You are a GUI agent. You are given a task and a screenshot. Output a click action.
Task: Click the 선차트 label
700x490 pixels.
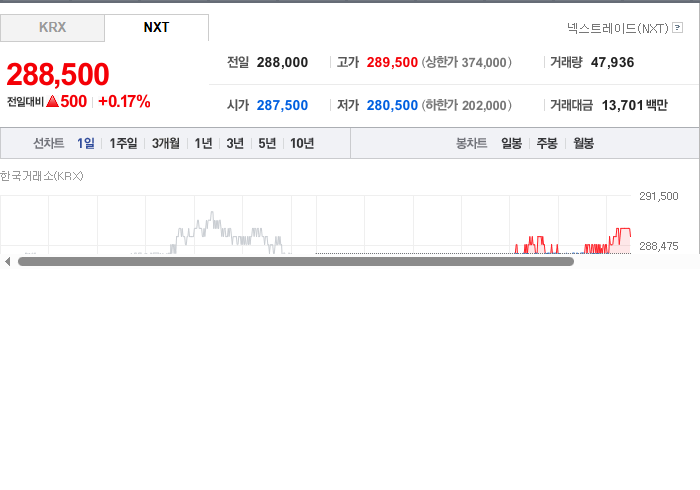(49, 143)
